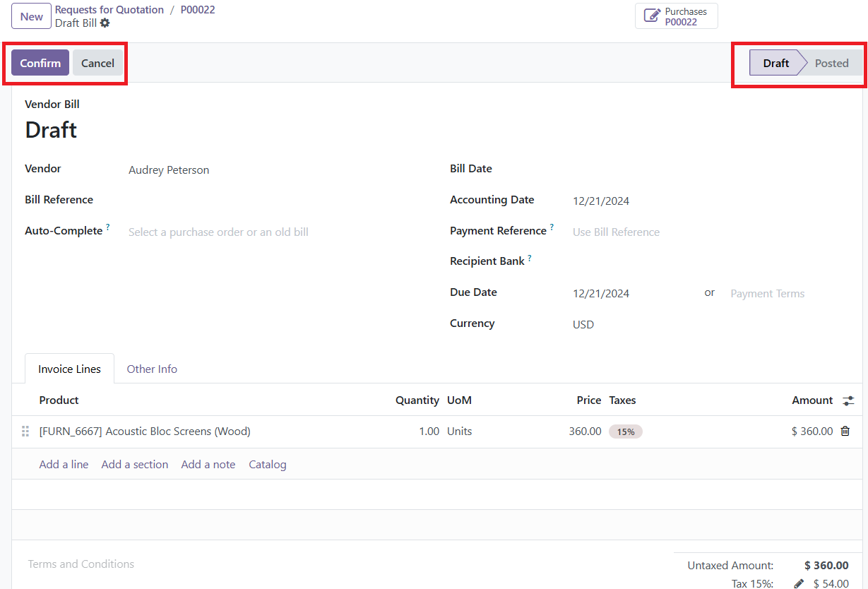Image resolution: width=868 pixels, height=589 pixels.
Task: Click the Auto-Complete help question mark
Action: click(108, 227)
